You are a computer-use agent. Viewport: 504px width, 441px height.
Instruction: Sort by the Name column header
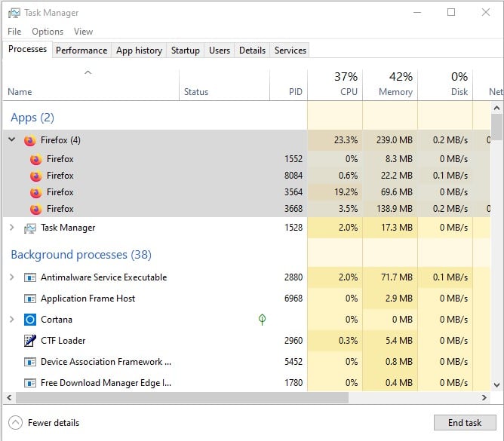coord(91,85)
